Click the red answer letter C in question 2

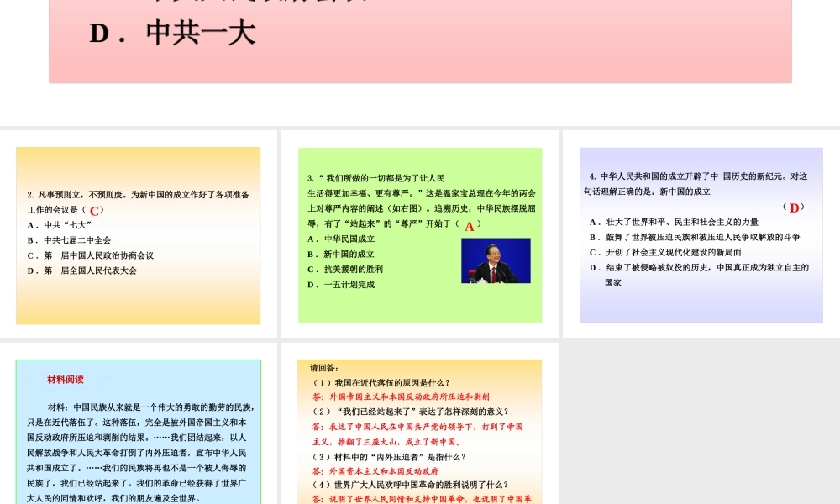(94, 211)
